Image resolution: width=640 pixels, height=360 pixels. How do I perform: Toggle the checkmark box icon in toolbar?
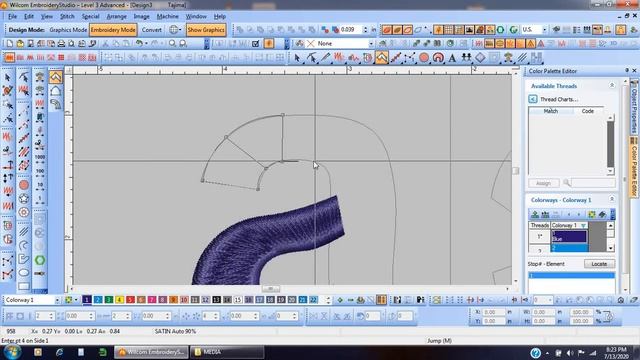(x=256, y=44)
